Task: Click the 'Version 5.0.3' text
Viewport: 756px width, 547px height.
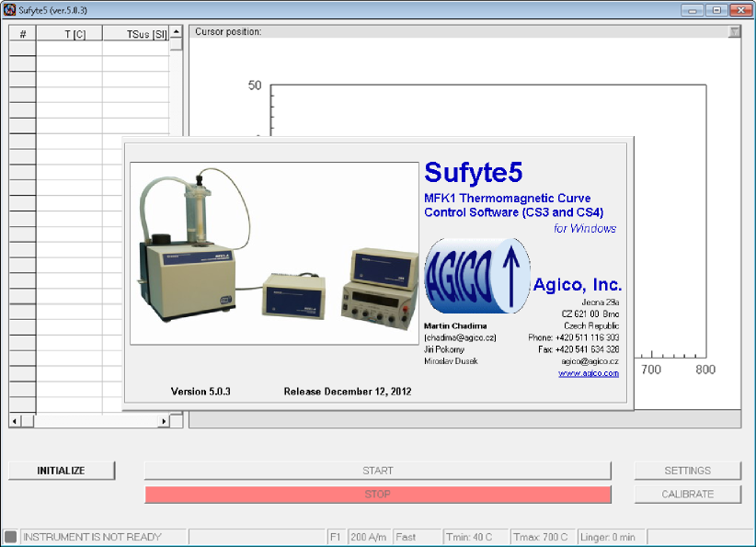Action: point(200,392)
